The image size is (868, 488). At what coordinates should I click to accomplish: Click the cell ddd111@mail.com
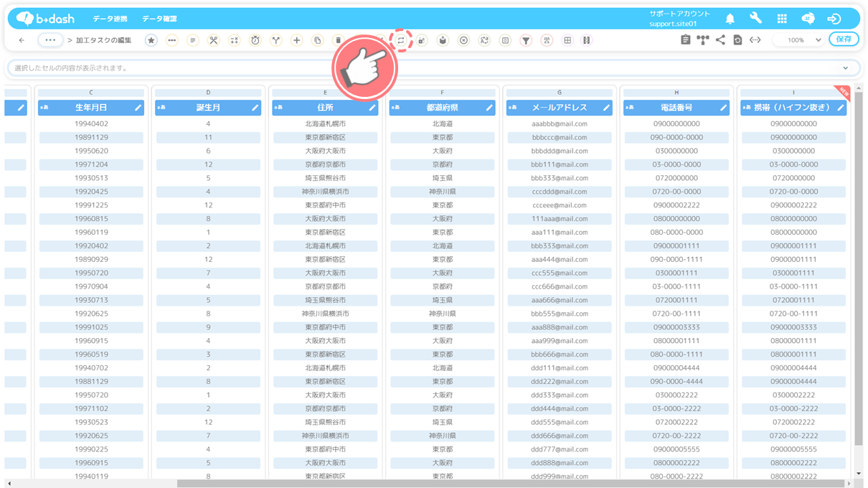(560, 368)
